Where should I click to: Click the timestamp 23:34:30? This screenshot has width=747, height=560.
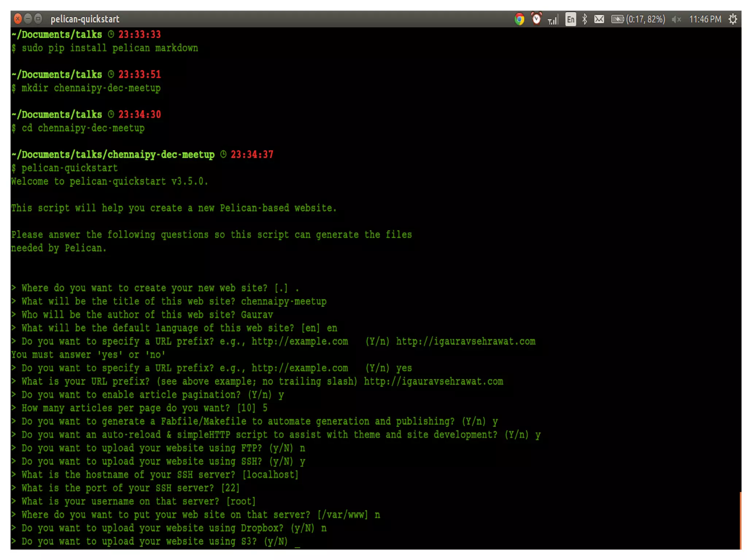pos(139,115)
